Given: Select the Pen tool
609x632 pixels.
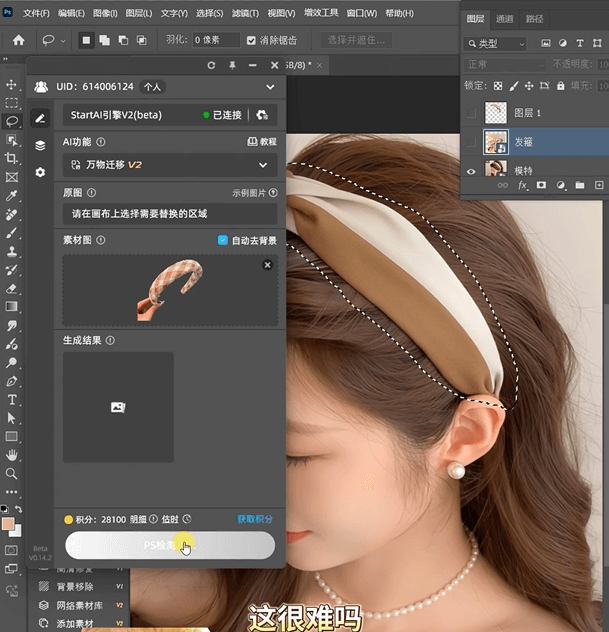Looking at the screenshot, I should pyautogui.click(x=11, y=381).
